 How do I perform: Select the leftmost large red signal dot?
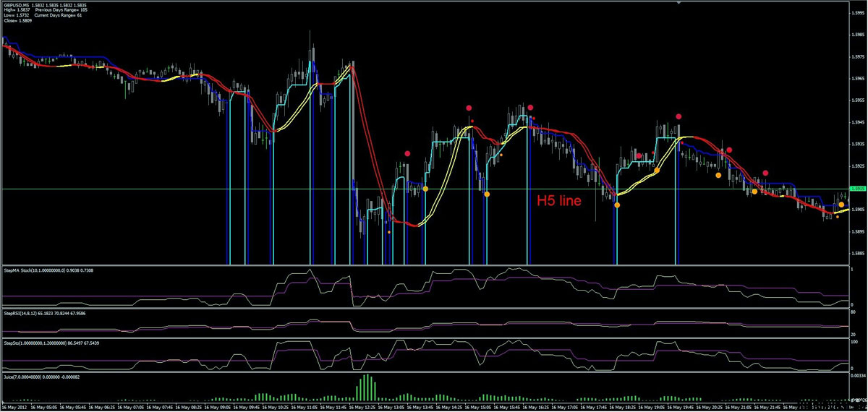click(x=408, y=153)
